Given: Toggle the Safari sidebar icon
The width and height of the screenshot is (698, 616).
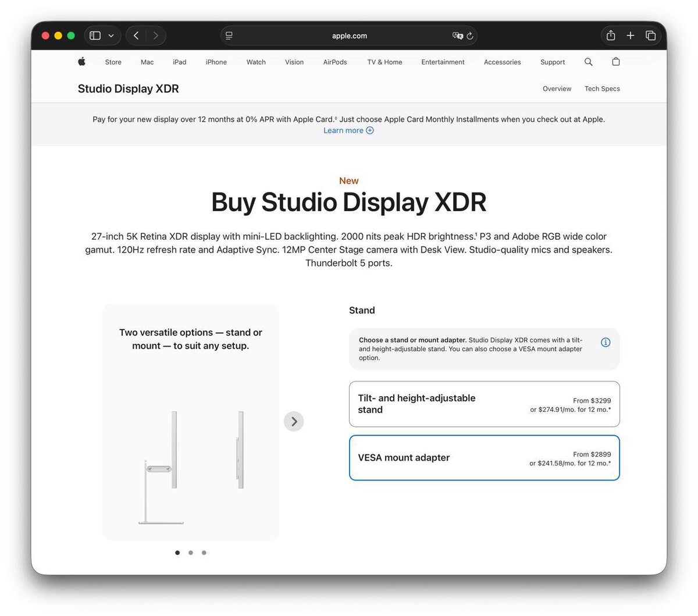Looking at the screenshot, I should [95, 35].
